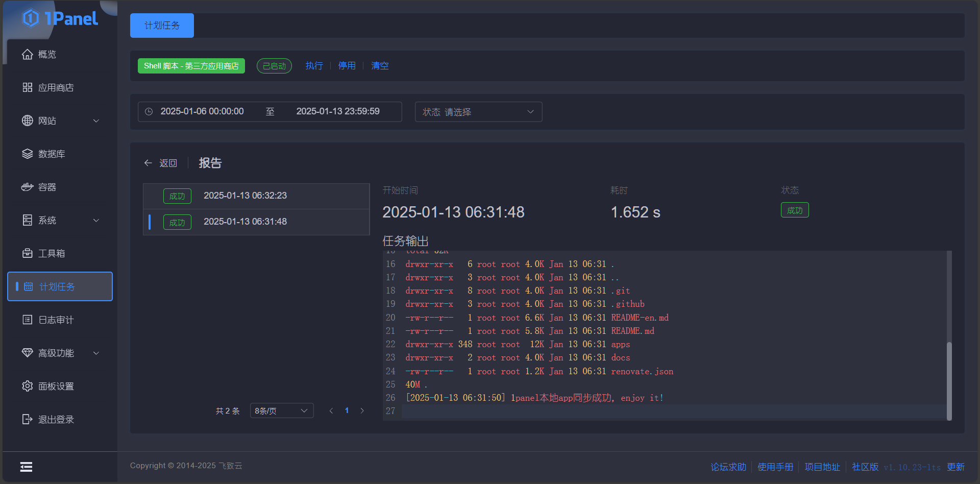Viewport: 980px width, 484px height.
Task: Click the 系统 server icon
Action: (28, 220)
